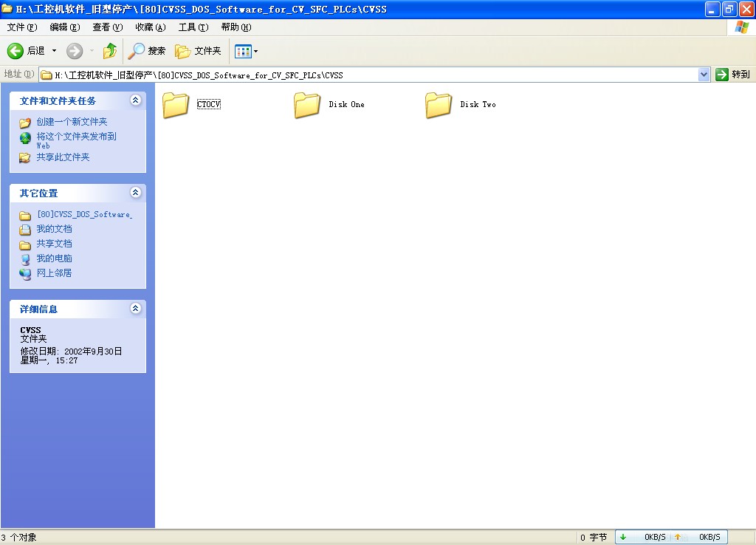The width and height of the screenshot is (756, 545).
Task: Click the Up one level folder icon
Action: click(x=110, y=51)
